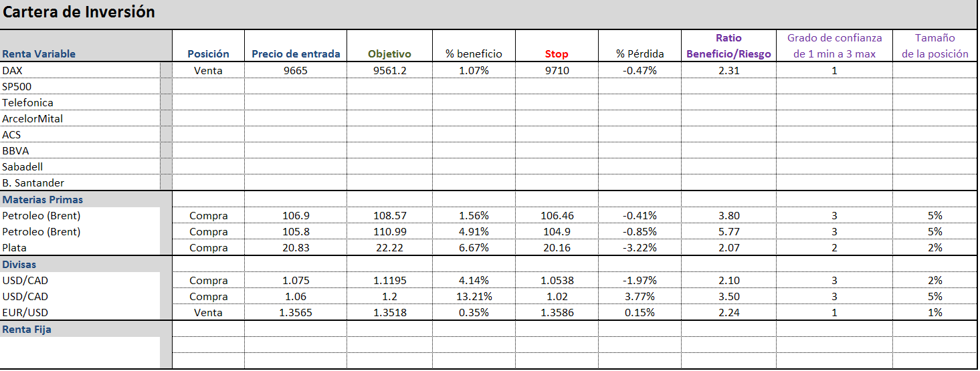Image resolution: width=980 pixels, height=371 pixels.
Task: Select the DAX row label
Action: [x=12, y=70]
